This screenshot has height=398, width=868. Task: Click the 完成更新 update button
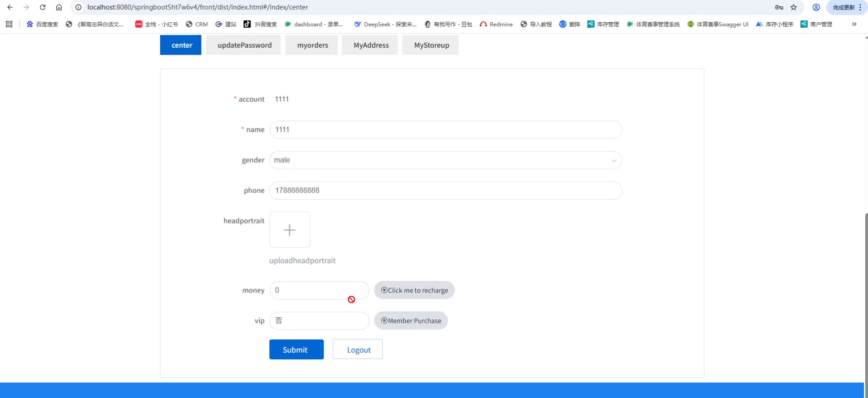(x=847, y=7)
